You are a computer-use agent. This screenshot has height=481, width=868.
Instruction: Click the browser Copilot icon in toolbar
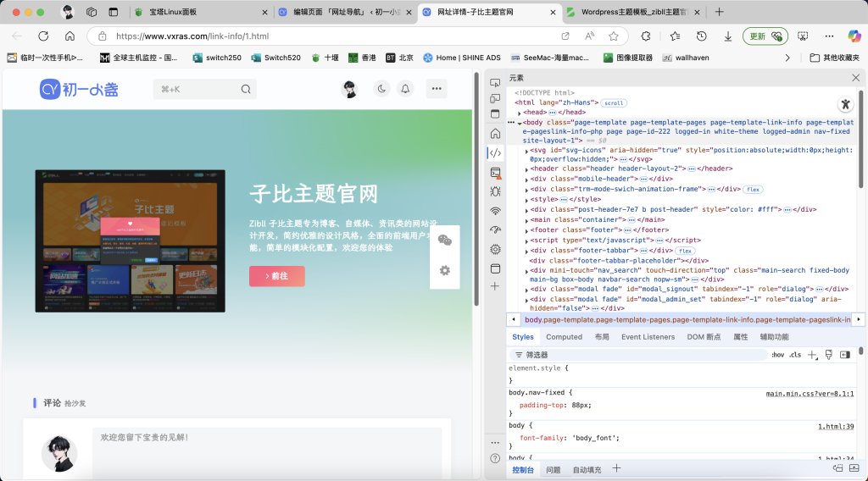point(854,36)
